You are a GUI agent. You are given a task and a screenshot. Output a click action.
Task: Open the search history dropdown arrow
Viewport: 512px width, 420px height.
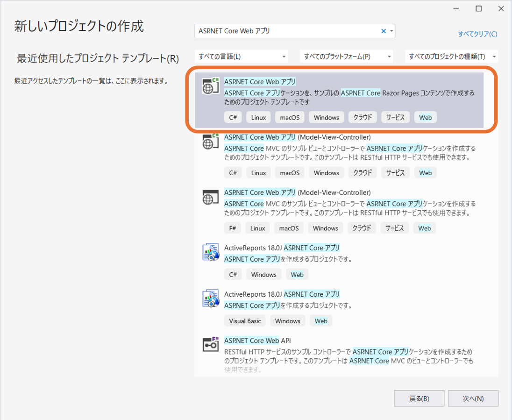tap(391, 31)
